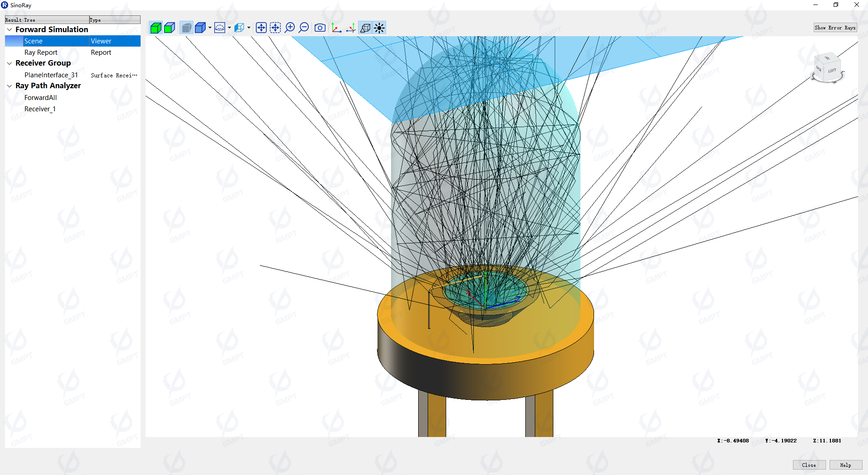This screenshot has height=475, width=868.
Task: Click the Surface Recei... type cell
Action: pyautogui.click(x=114, y=75)
